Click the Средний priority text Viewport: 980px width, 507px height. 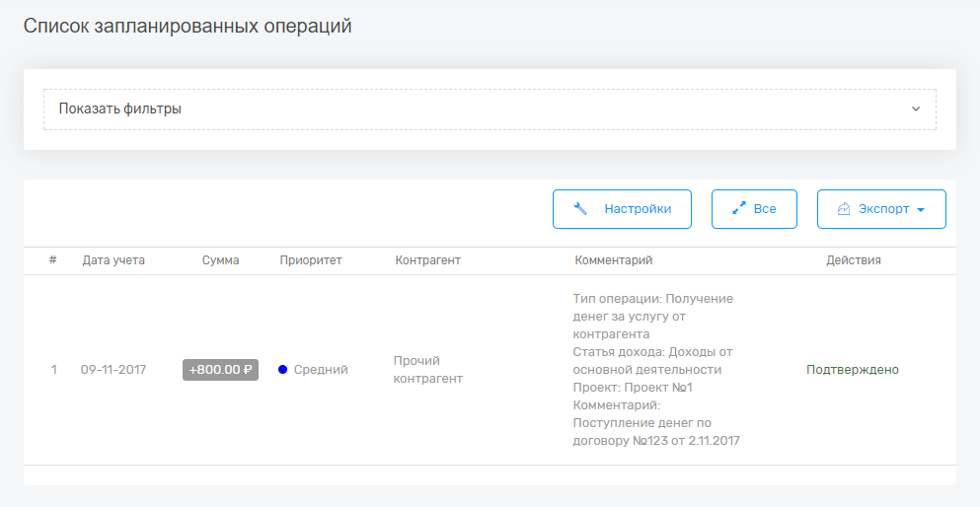pyautogui.click(x=322, y=370)
